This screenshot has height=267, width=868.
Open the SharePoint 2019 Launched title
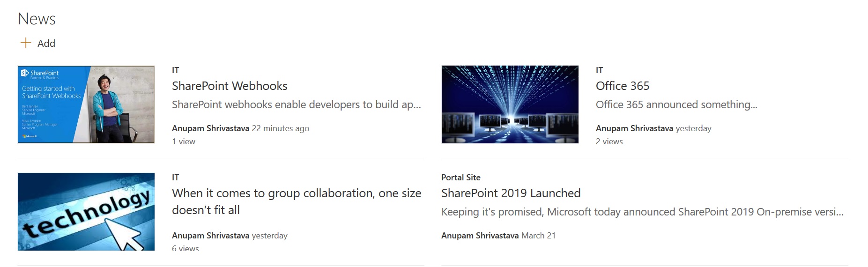coord(511,193)
